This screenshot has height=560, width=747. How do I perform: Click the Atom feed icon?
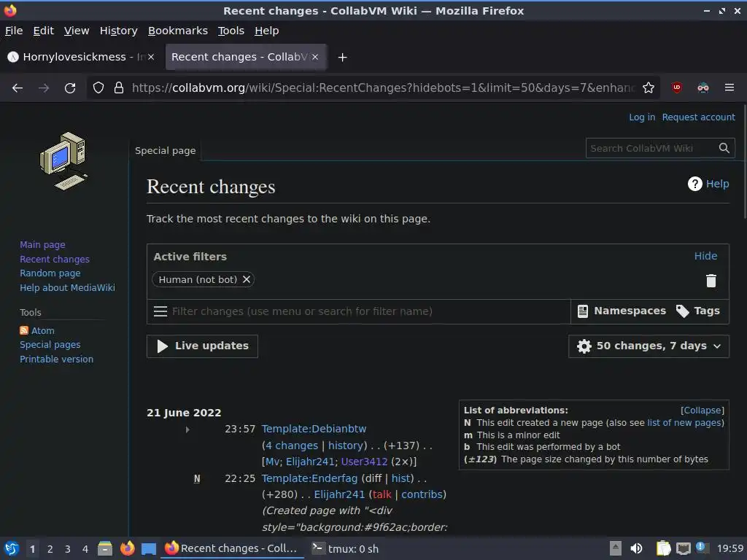[x=24, y=330]
